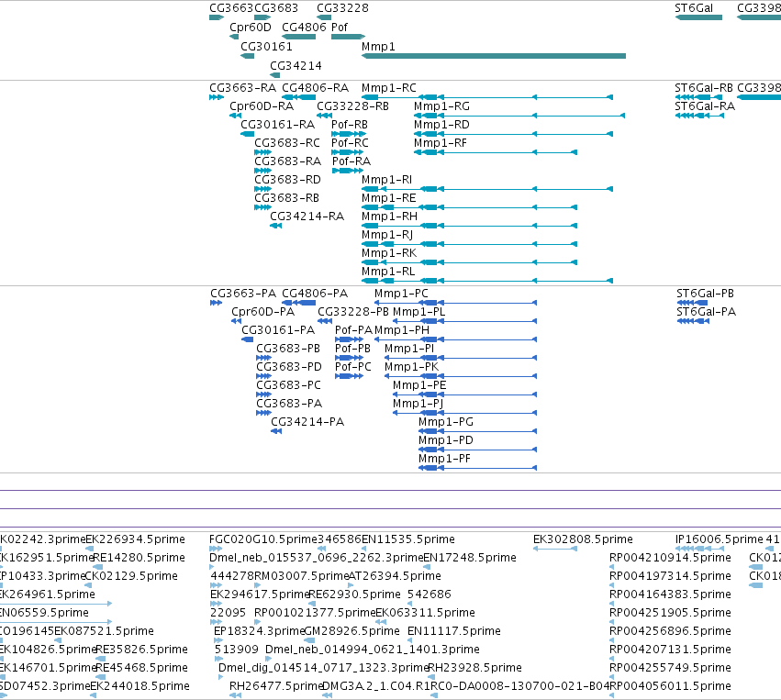Viewport: 781px width, 700px height.
Task: Select the Mmp1-RC transcript
Action: click(x=486, y=97)
